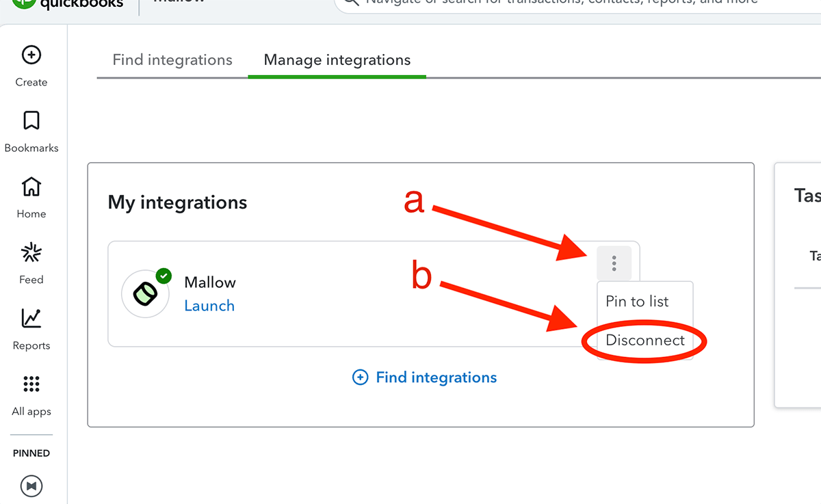Click the QuickBooks logo at top left
This screenshot has width=821, height=504.
pyautogui.click(x=68, y=3)
